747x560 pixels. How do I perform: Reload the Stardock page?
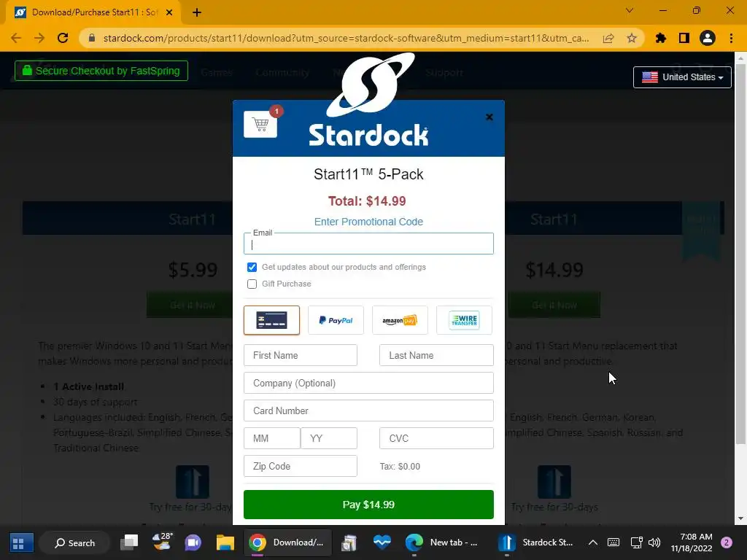tap(63, 38)
